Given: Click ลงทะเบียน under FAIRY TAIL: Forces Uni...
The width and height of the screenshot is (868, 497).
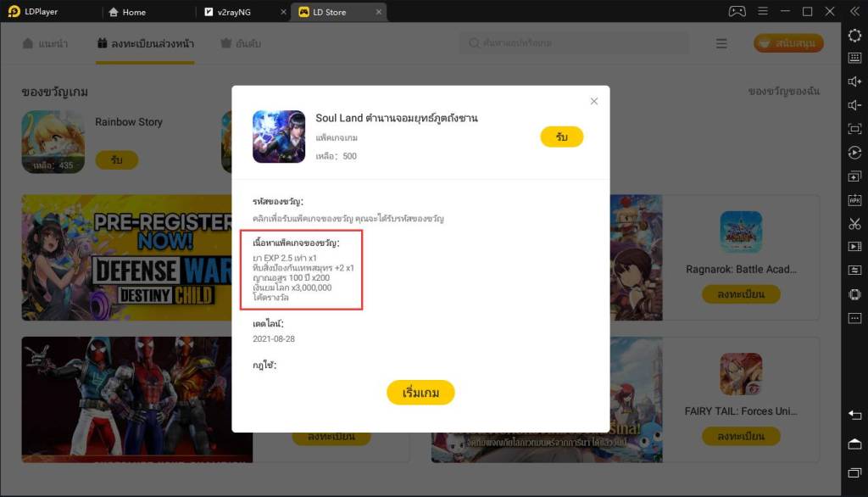Looking at the screenshot, I should coord(741,436).
